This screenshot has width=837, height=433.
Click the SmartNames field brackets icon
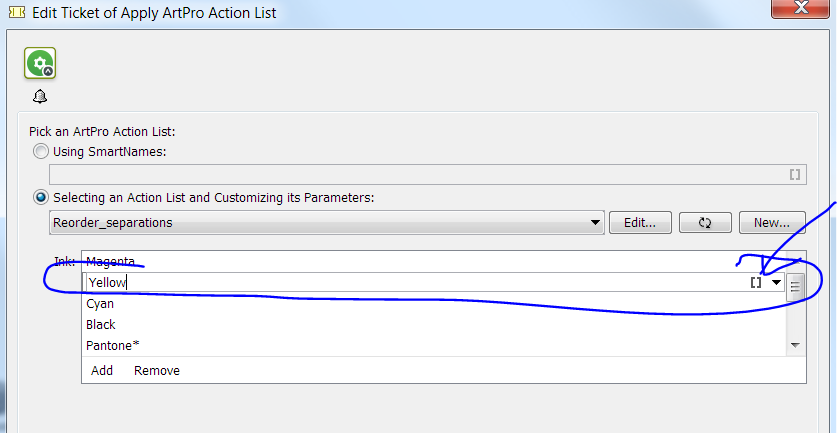pos(795,174)
